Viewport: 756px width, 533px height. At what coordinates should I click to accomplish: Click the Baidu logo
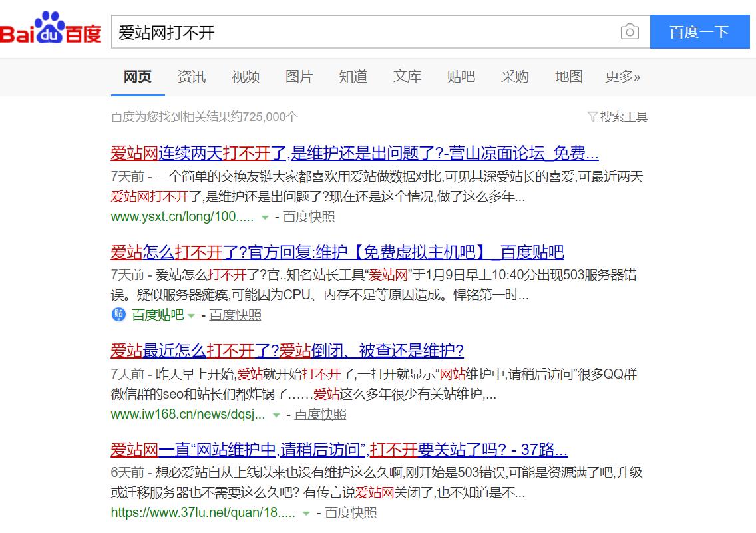click(51, 29)
